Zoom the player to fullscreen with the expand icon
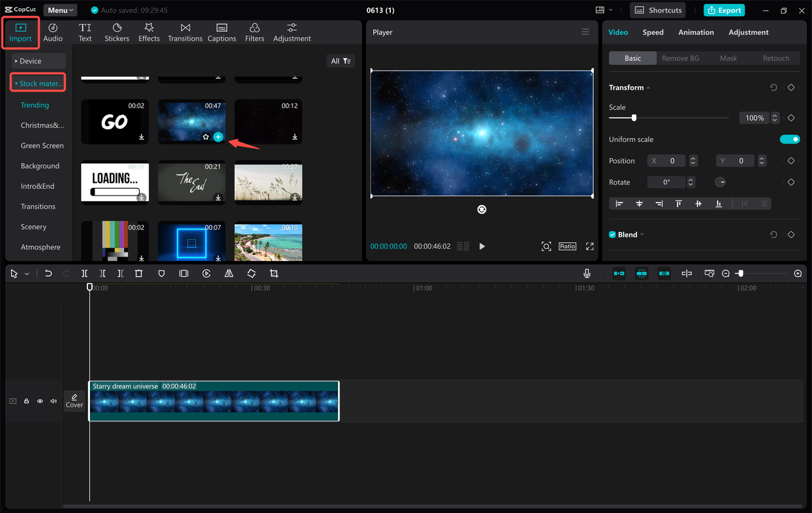The width and height of the screenshot is (812, 513). coord(589,246)
